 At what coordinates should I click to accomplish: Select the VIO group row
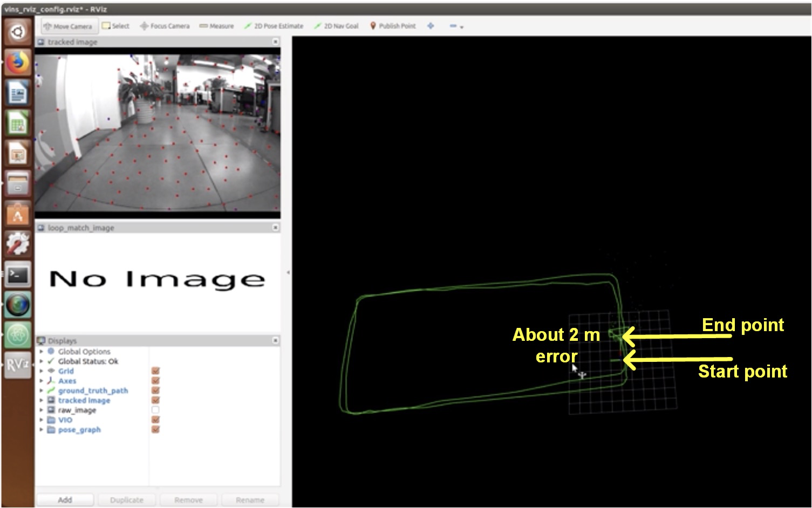(x=158, y=420)
